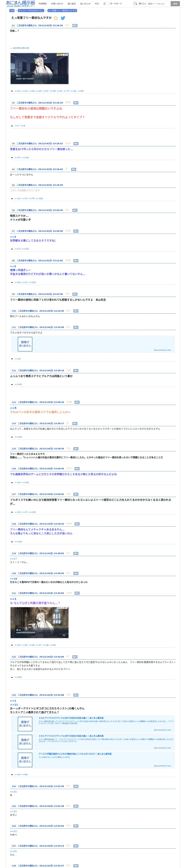
Task: Click reply arrow icon under post 14
Action: 12,437
